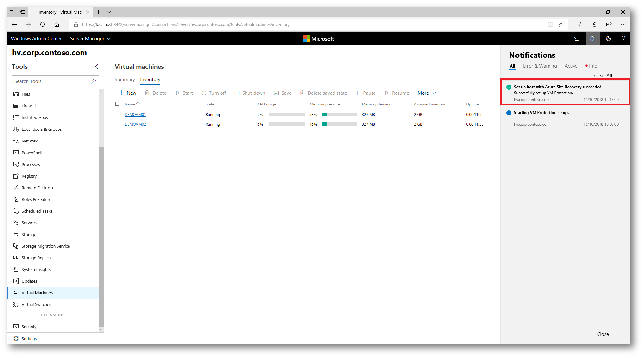The width and height of the screenshot is (644, 358).
Task: Collapse the Tools panel chevron
Action: (x=96, y=67)
